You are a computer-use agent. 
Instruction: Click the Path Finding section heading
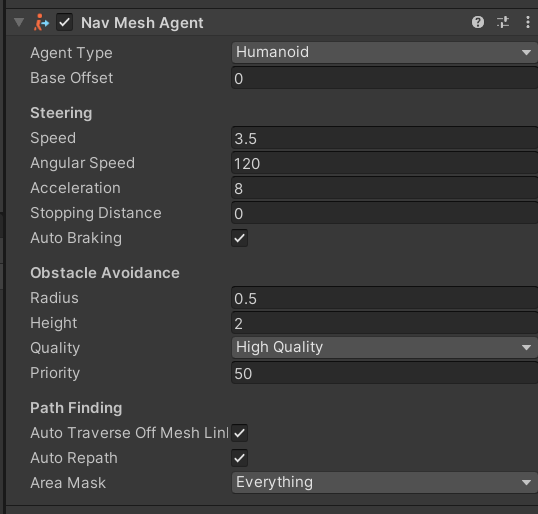tap(76, 408)
